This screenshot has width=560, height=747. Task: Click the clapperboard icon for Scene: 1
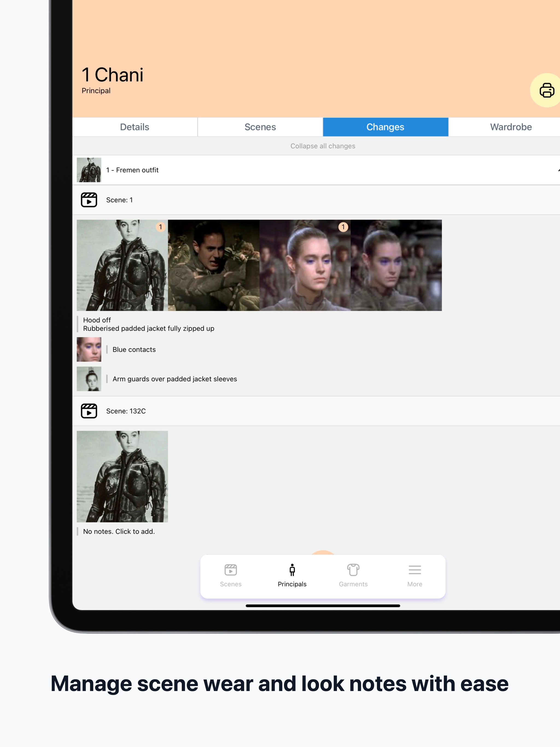click(x=89, y=200)
